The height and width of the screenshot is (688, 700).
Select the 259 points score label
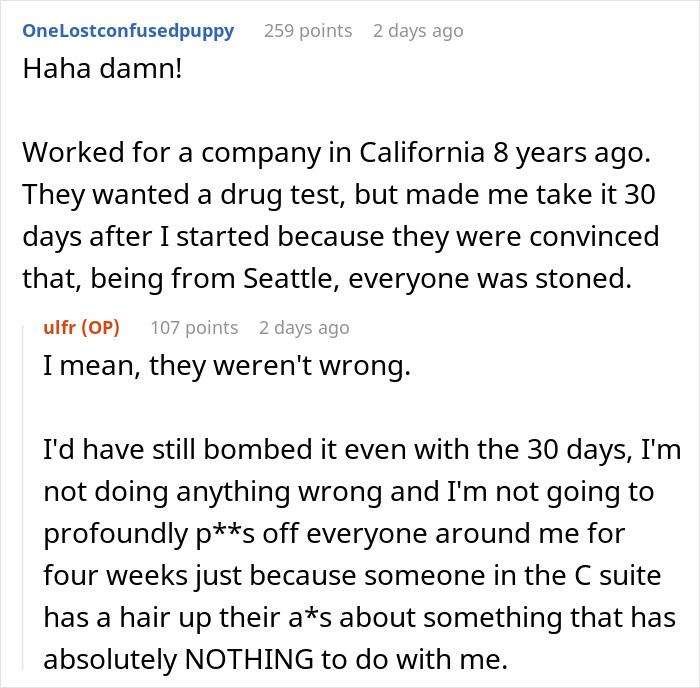(308, 31)
